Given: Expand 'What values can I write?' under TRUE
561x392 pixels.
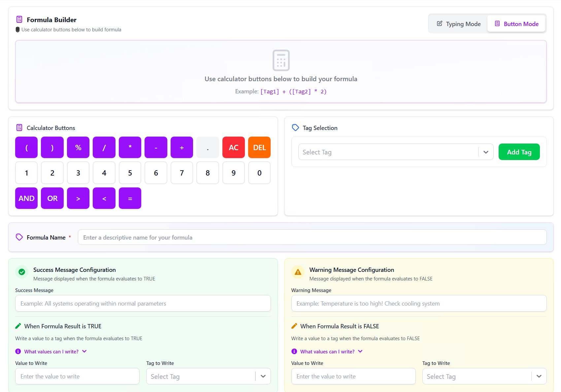Looking at the screenshot, I should click(x=51, y=351).
